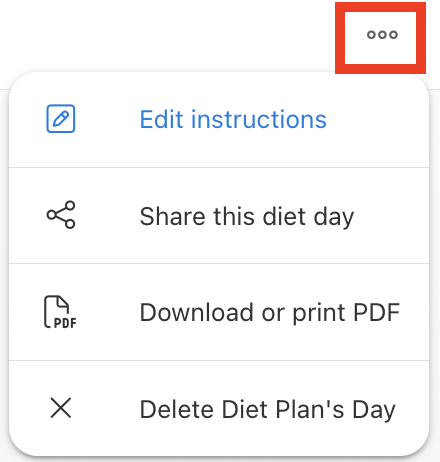The height and width of the screenshot is (462, 440).
Task: Click the highlighted first menu entry
Action: 219,119
